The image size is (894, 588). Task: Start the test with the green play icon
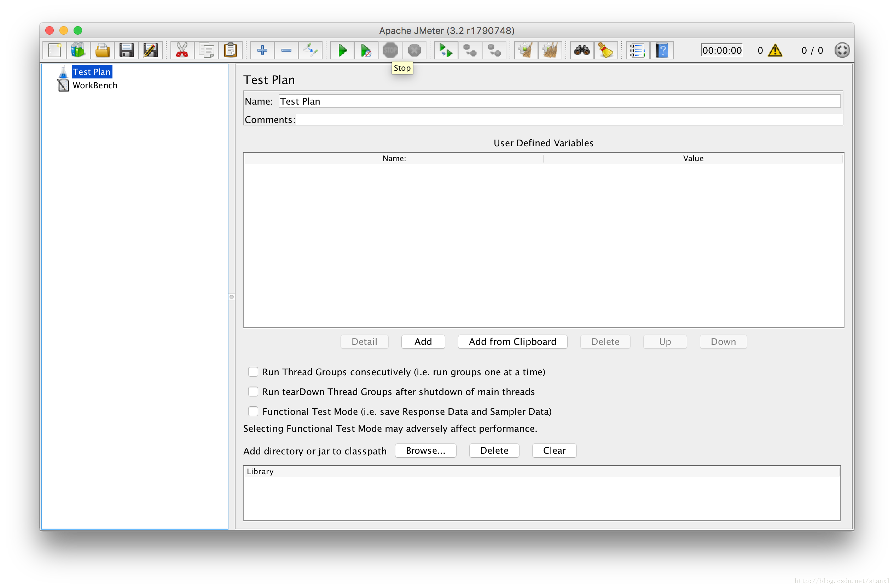pos(342,50)
